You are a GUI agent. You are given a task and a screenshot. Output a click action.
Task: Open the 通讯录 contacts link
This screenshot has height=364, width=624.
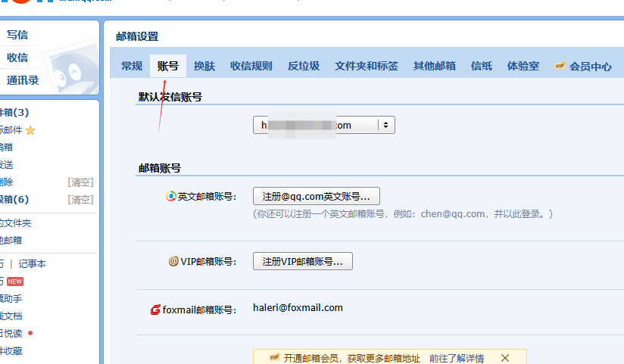[x=23, y=80]
